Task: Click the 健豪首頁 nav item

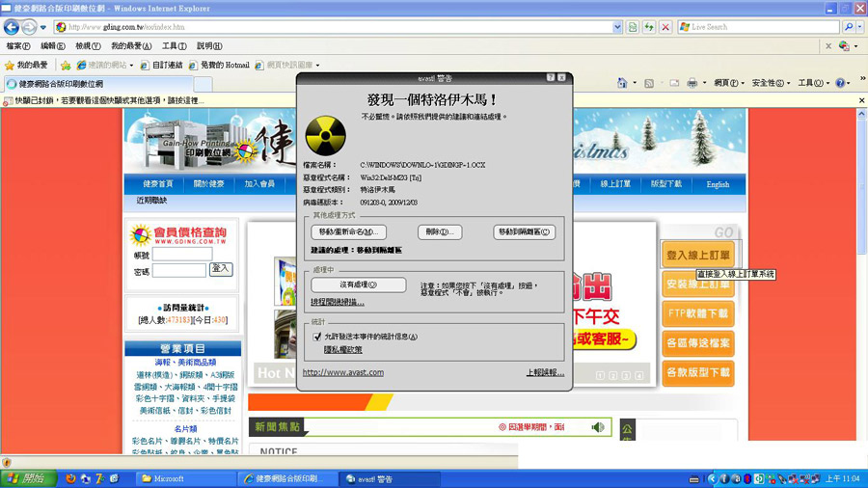Action: point(158,184)
